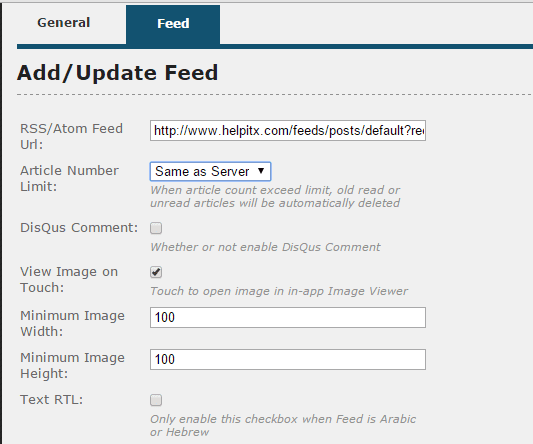Click the Minimum Image Width label
This screenshot has height=444, width=533.
72,323
